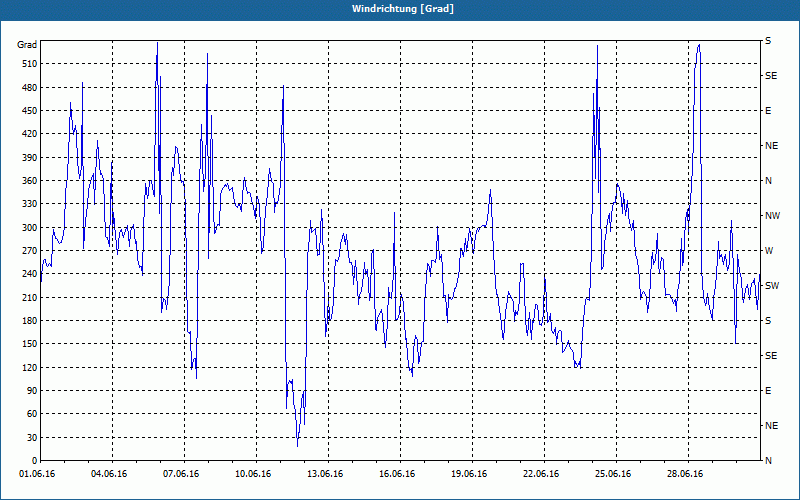The height and width of the screenshot is (500, 800).
Task: Click the NW compass label
Action: [x=773, y=216]
